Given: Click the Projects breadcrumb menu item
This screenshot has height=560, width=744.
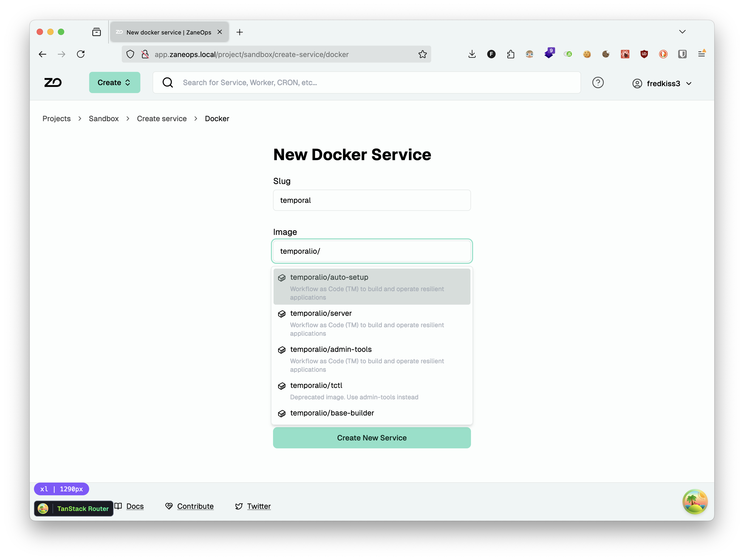Looking at the screenshot, I should tap(57, 118).
